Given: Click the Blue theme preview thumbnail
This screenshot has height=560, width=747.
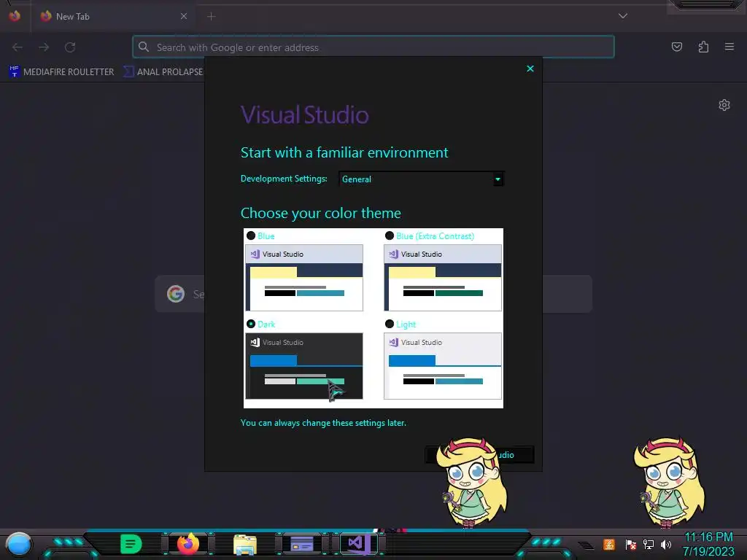Looking at the screenshot, I should [x=304, y=278].
